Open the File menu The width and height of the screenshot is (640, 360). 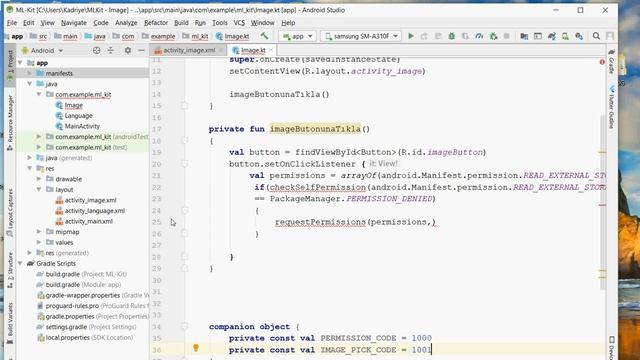click(x=12, y=23)
